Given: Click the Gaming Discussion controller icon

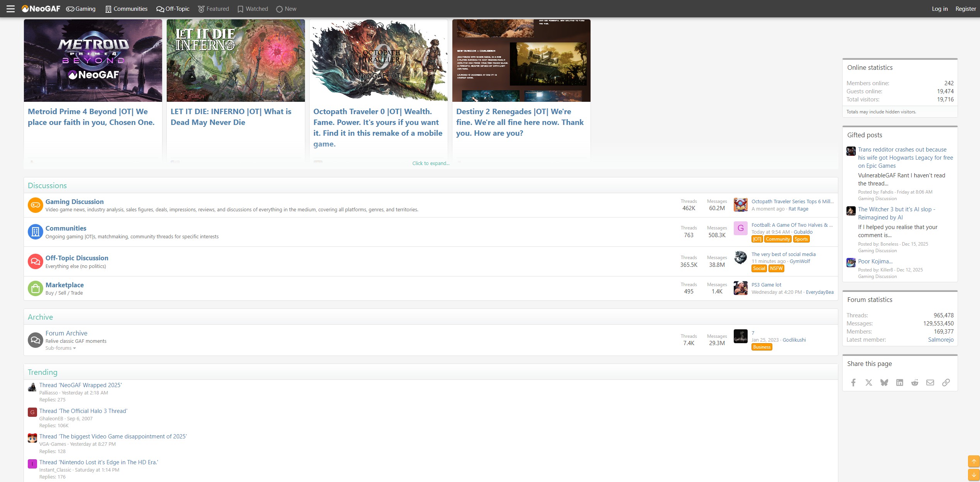Looking at the screenshot, I should (x=35, y=205).
